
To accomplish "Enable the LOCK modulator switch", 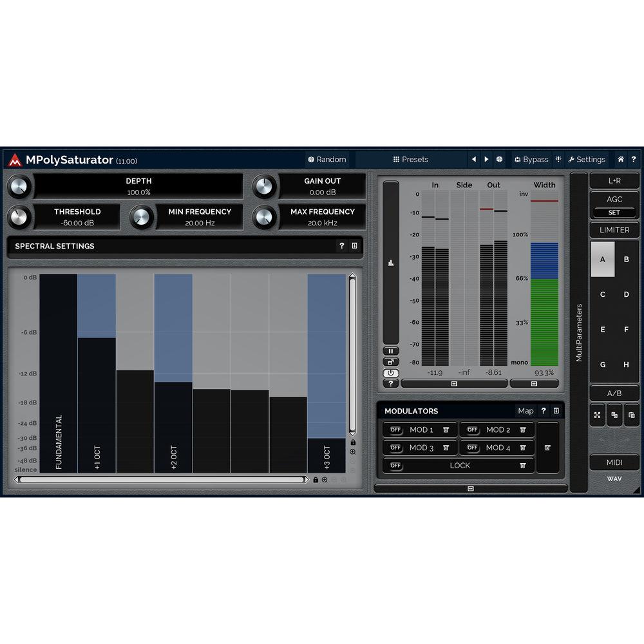I will coord(395,466).
